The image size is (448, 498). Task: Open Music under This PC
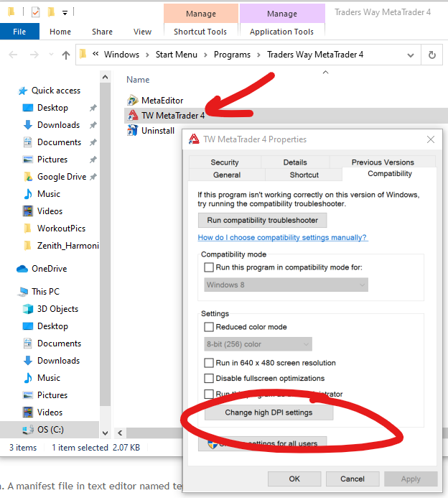click(42, 377)
